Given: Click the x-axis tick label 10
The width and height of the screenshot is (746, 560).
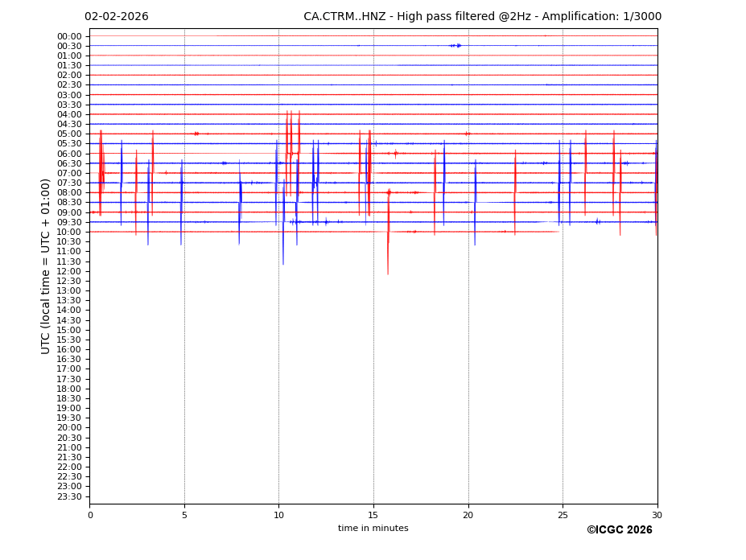Looking at the screenshot, I should coord(278,515).
